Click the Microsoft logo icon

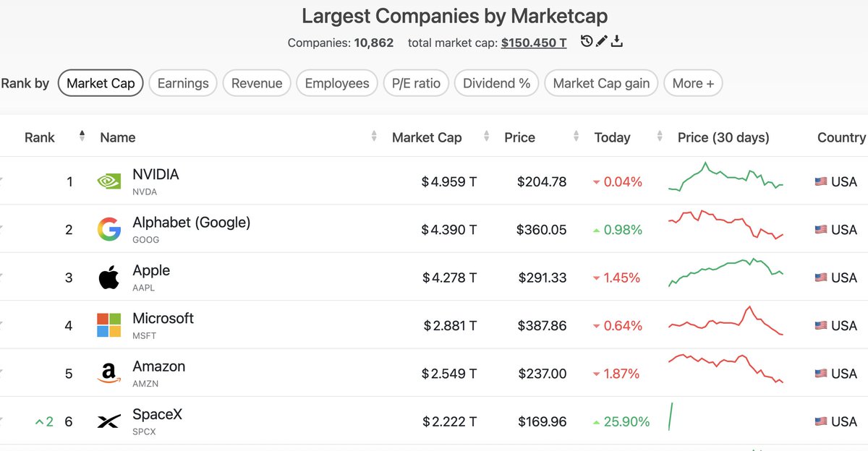point(109,325)
